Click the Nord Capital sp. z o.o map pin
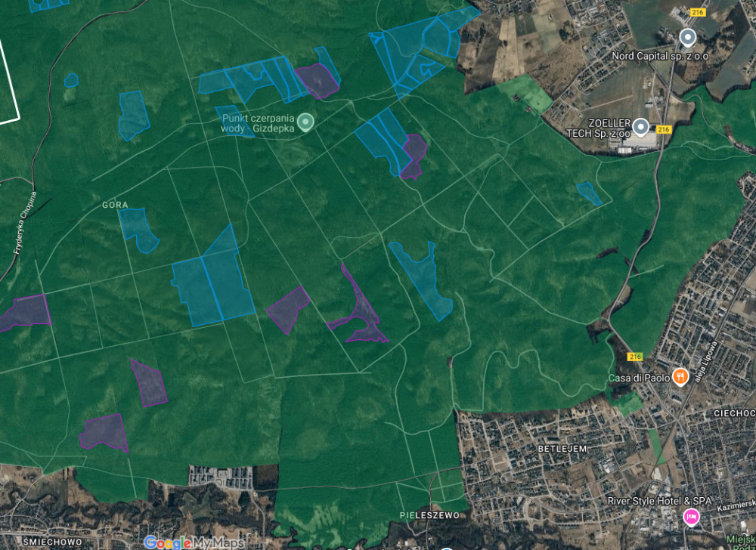Screen dimensions: 756x550 [687, 37]
